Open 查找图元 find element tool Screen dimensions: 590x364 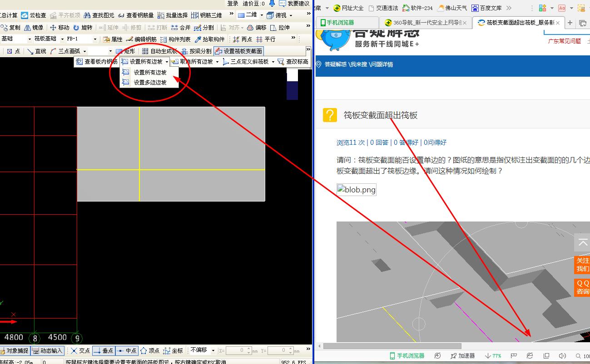point(99,15)
